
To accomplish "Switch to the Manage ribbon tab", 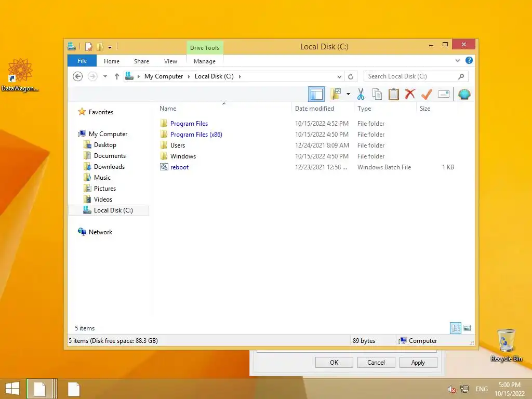I will (205, 61).
